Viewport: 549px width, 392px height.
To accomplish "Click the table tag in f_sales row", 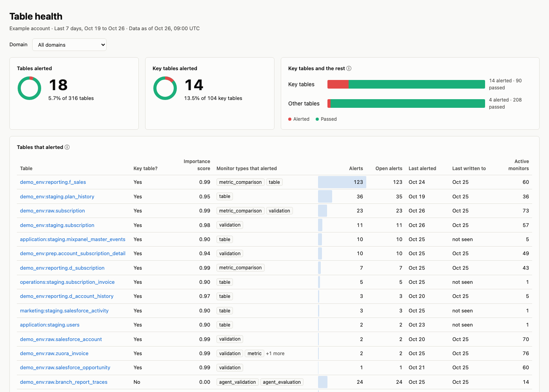I will coord(274,182).
